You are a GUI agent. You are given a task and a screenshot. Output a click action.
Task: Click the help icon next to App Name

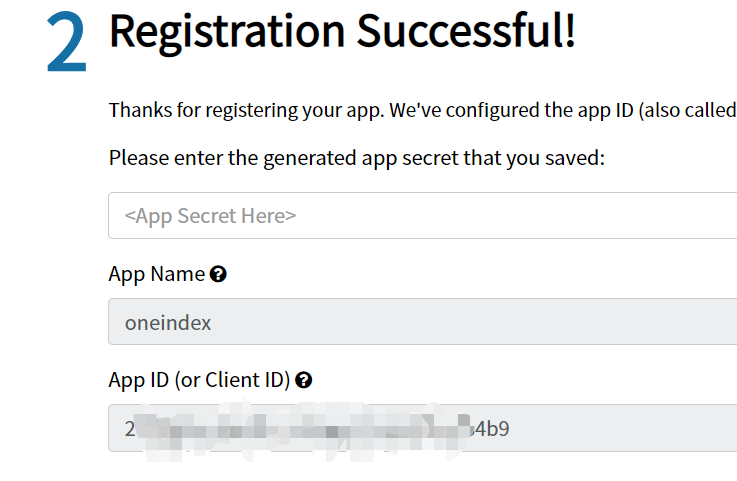coord(218,274)
